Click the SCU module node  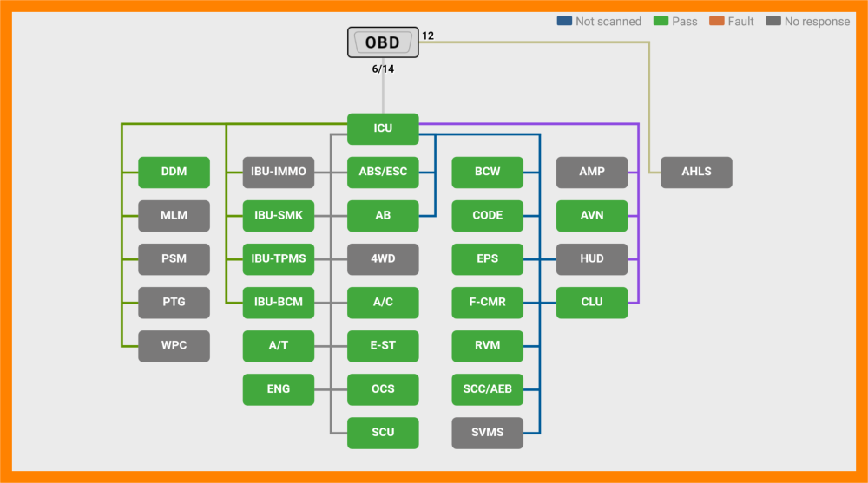(x=383, y=433)
